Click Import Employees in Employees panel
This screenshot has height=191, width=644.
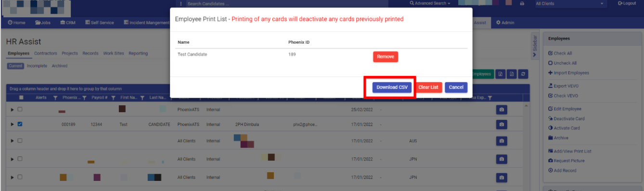click(x=568, y=73)
